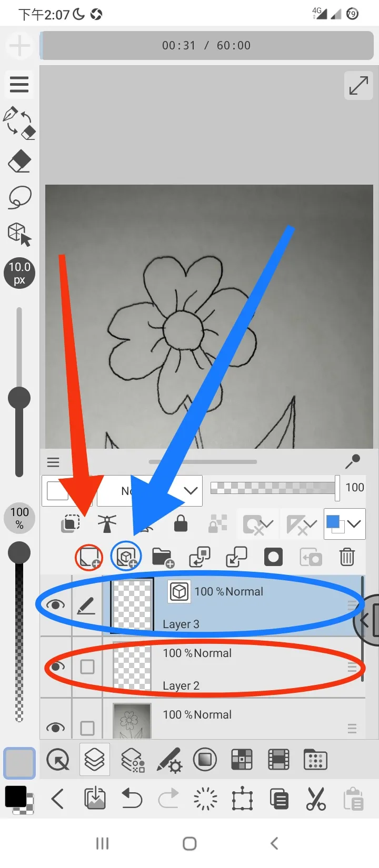Tick the bottom flower layer checkbox

(x=87, y=728)
